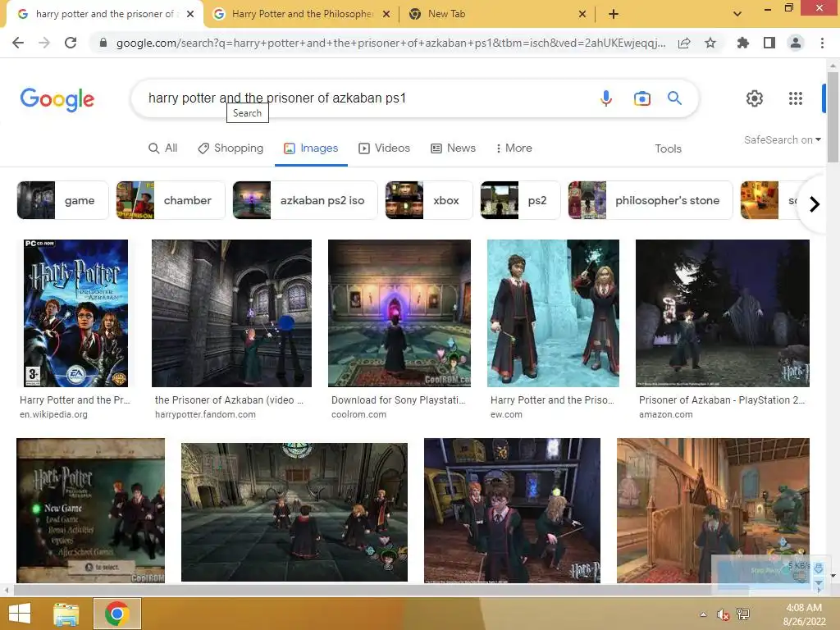840x630 pixels.
Task: Show hidden system tray icons arrow
Action: click(703, 614)
